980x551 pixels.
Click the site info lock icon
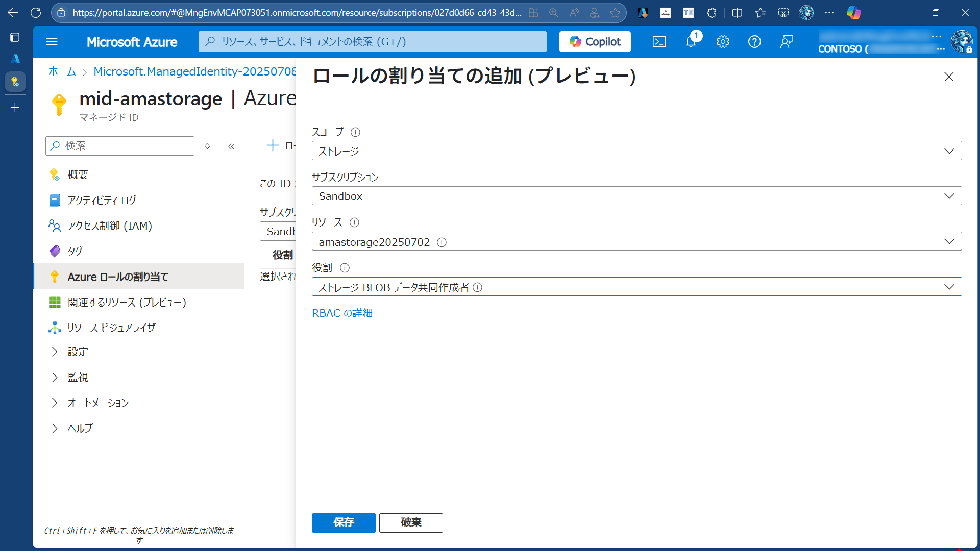[61, 13]
